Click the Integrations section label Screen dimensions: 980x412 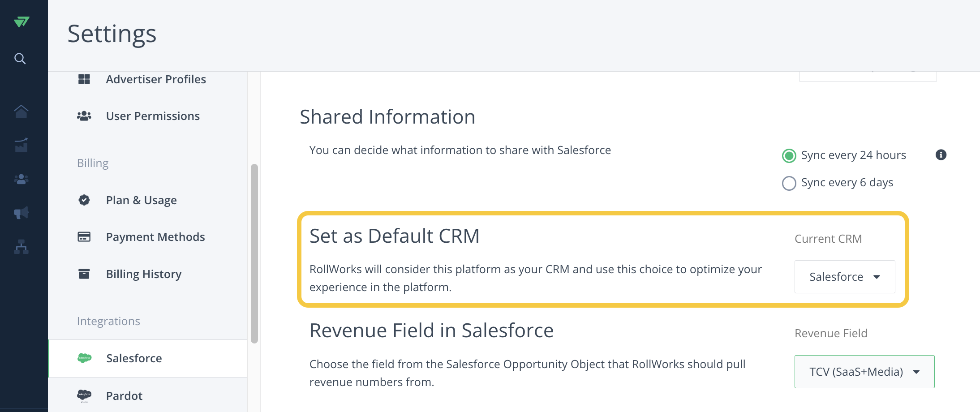tap(108, 321)
